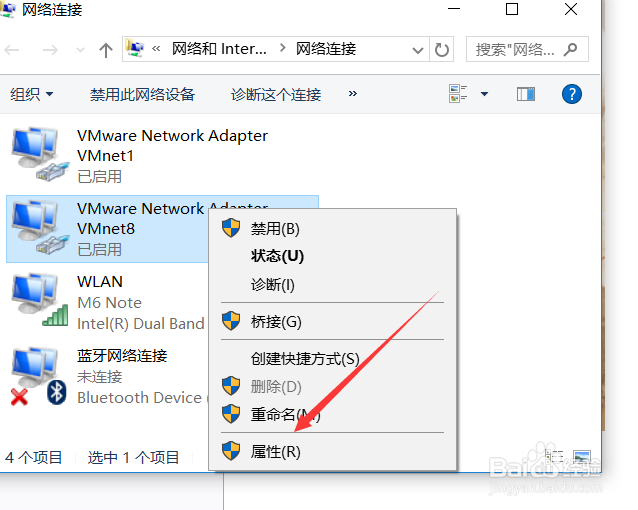Toggle the preview pane icon

(x=526, y=94)
